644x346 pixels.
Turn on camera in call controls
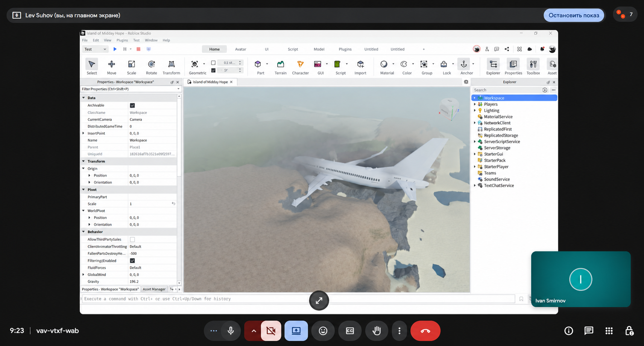point(271,331)
